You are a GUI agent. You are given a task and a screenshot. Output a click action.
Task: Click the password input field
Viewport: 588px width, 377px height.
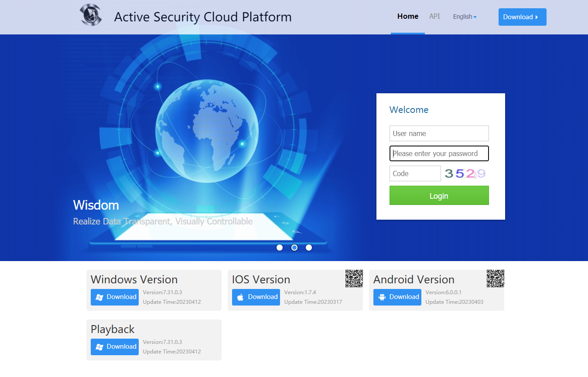[x=439, y=153]
